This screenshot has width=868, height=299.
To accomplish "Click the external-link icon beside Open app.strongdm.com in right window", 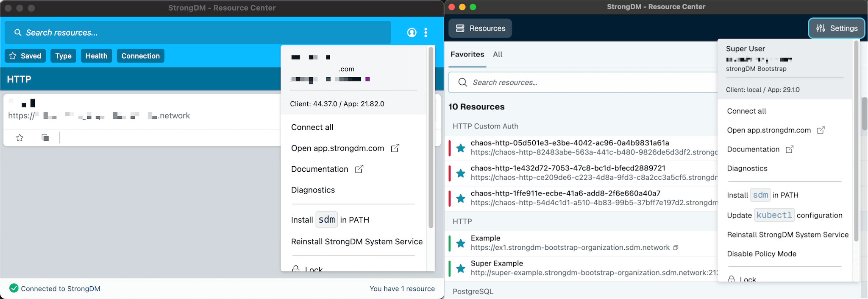I will (x=821, y=130).
